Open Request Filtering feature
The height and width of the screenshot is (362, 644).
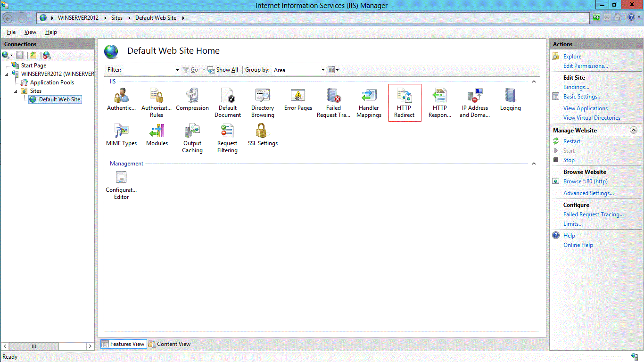click(227, 138)
